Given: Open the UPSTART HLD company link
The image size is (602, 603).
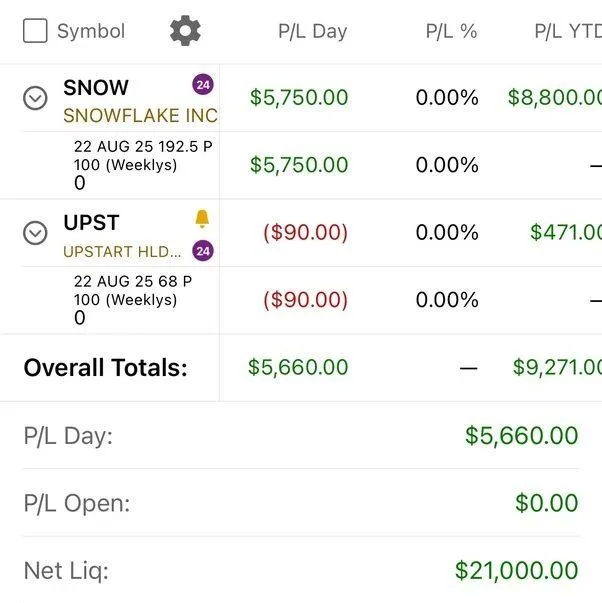Looking at the screenshot, I should (123, 252).
